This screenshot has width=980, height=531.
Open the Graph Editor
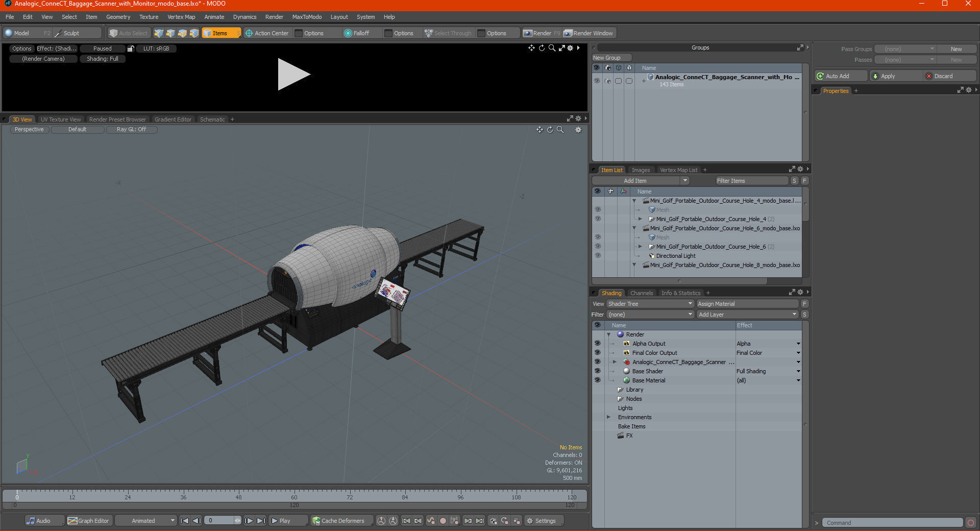tap(89, 521)
